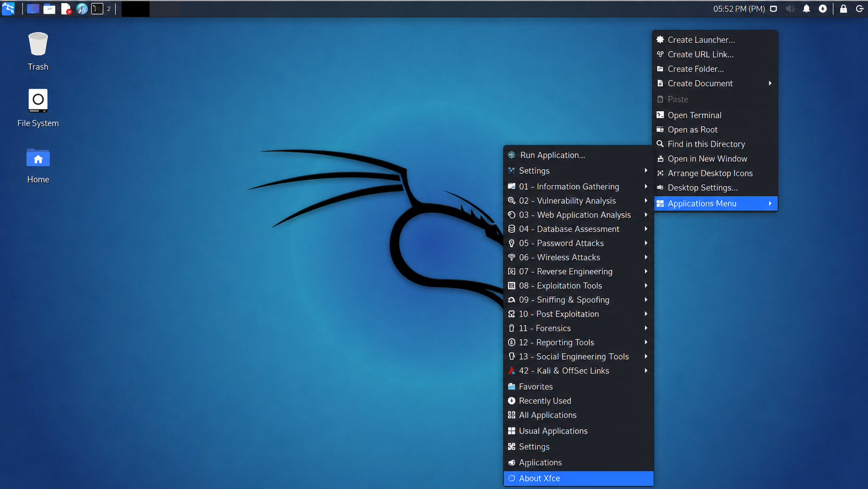The image size is (868, 489).
Task: Open 09 - Sniffing & Spoofing category
Action: click(578, 300)
